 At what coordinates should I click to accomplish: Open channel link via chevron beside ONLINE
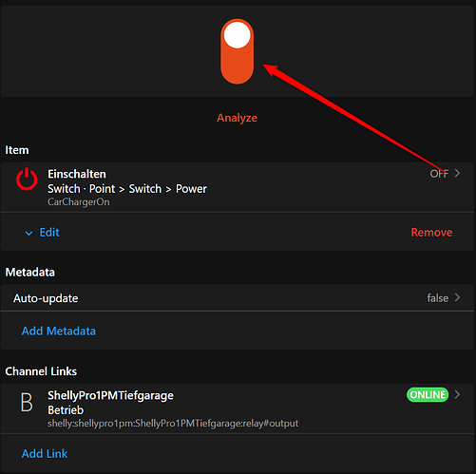pyautogui.click(x=457, y=394)
